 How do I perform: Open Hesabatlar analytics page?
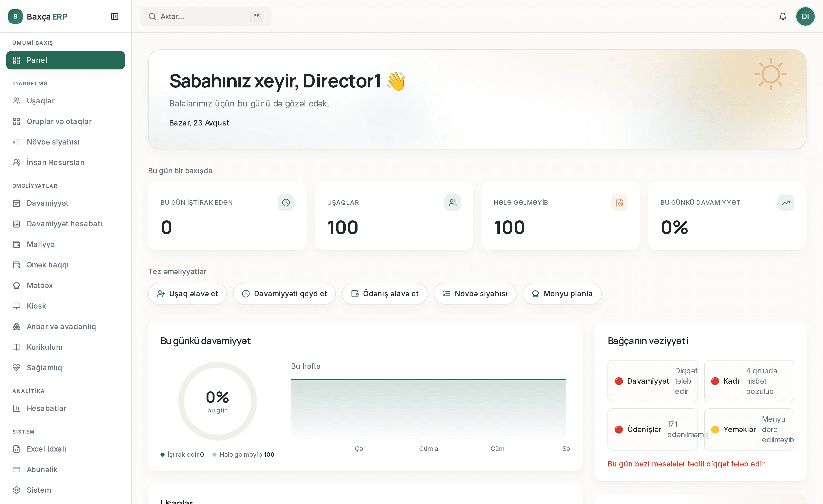click(x=66, y=408)
